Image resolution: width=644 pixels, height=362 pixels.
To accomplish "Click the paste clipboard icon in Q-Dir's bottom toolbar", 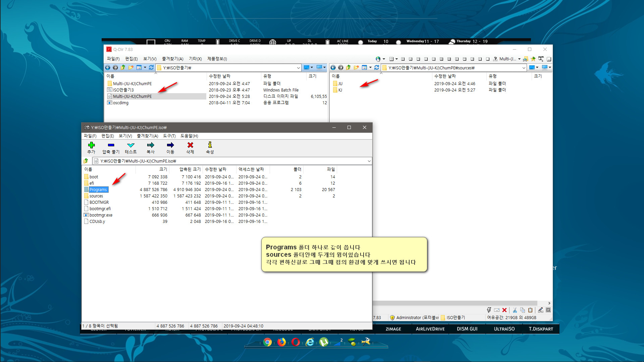I will tap(530, 310).
